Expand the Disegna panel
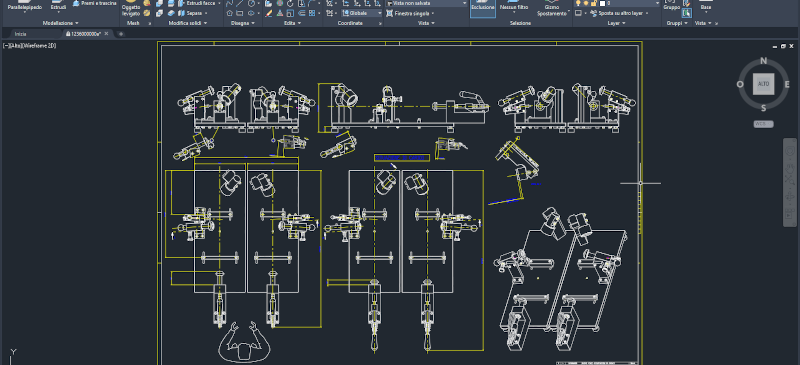 pyautogui.click(x=242, y=23)
